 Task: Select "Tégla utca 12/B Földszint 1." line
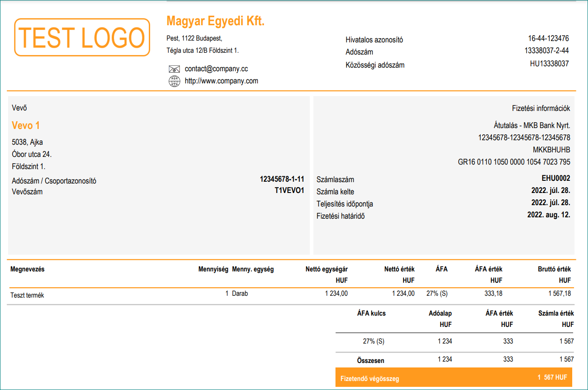[202, 50]
